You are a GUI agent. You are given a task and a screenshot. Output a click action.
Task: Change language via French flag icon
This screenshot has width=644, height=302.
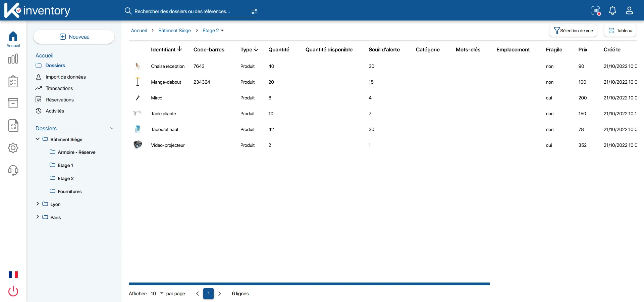coord(13,275)
